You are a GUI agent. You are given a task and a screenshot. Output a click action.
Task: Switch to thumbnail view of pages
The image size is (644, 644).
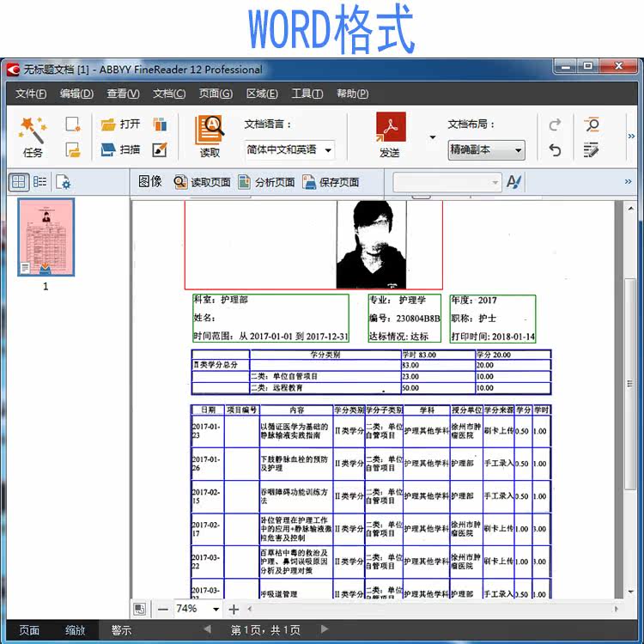pyautogui.click(x=19, y=181)
